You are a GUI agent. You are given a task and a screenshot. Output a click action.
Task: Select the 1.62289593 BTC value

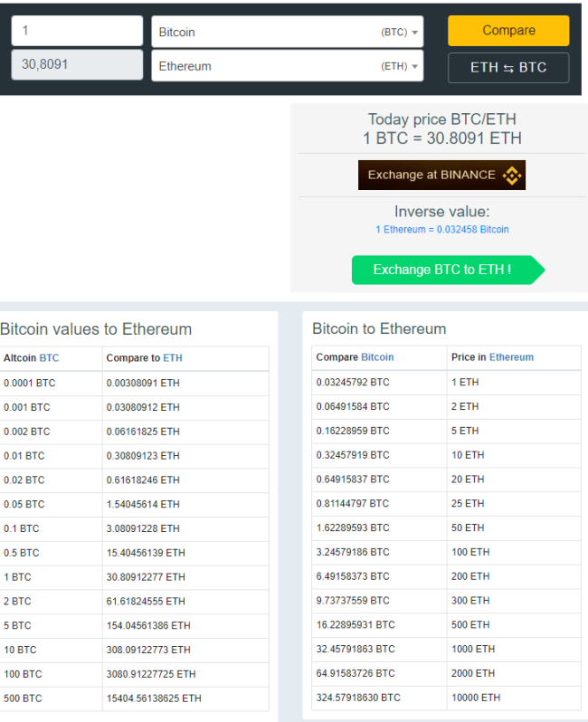(x=353, y=527)
